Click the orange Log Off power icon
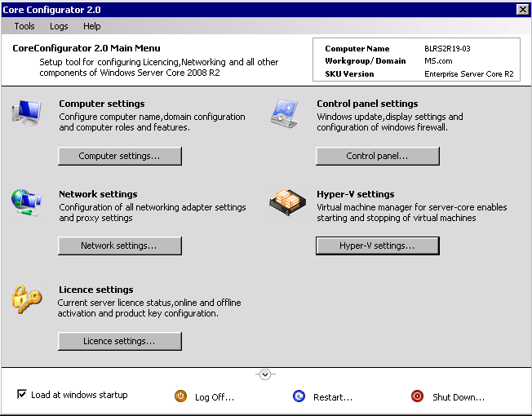 tap(180, 396)
